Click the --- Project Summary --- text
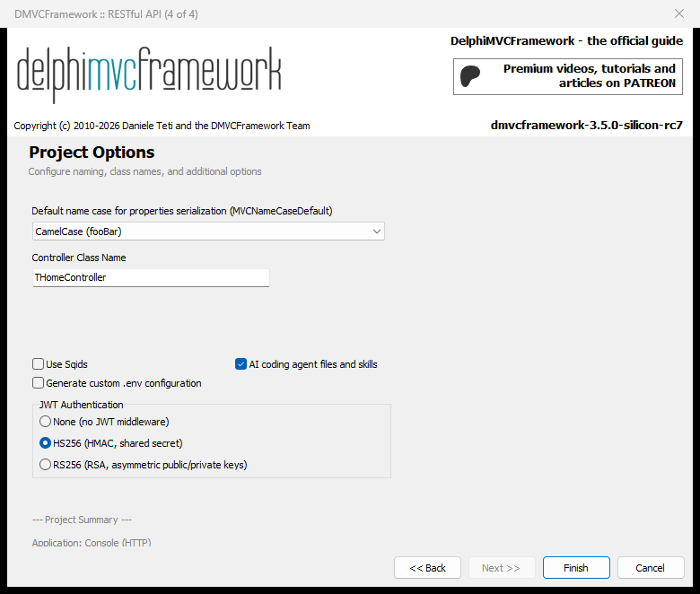700x594 pixels. (82, 520)
